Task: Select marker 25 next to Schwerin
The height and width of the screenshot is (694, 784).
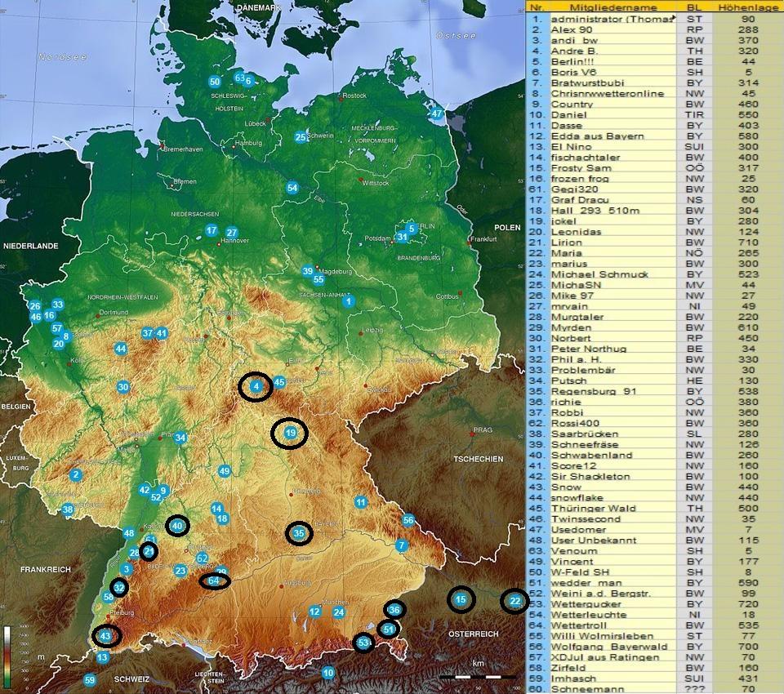Action: (301, 137)
